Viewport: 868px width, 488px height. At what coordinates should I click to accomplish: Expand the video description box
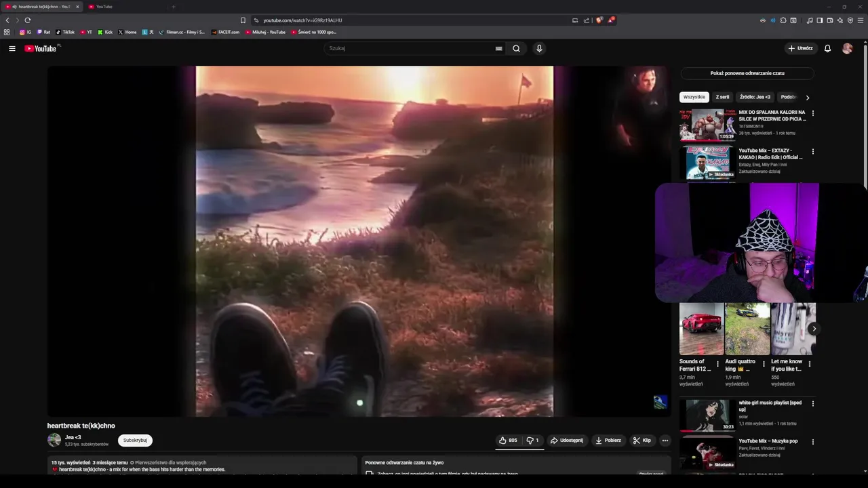(x=202, y=466)
